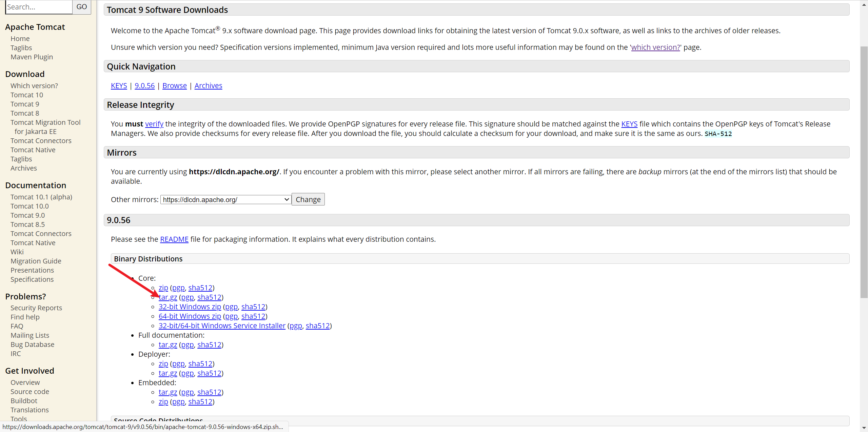Open the Find help link
This screenshot has width=868, height=432.
tap(25, 317)
